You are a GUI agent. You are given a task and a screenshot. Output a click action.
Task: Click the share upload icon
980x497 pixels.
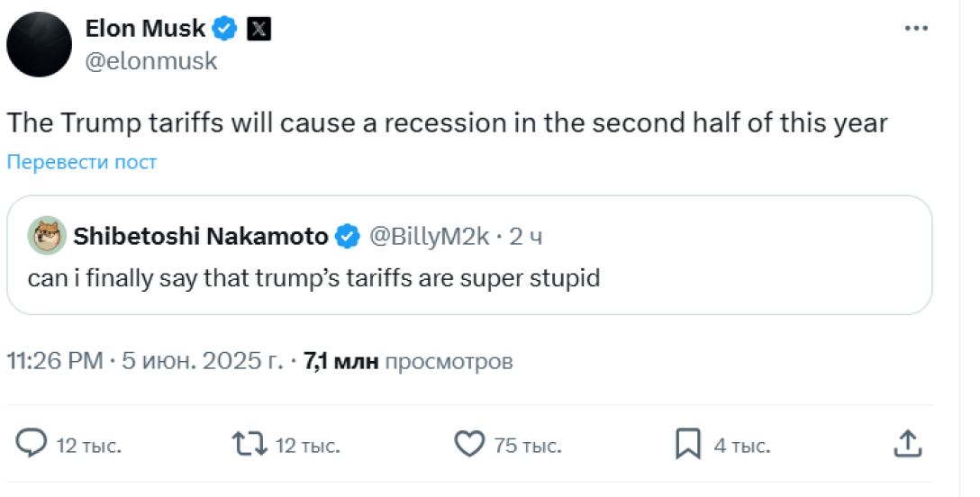pos(906,443)
